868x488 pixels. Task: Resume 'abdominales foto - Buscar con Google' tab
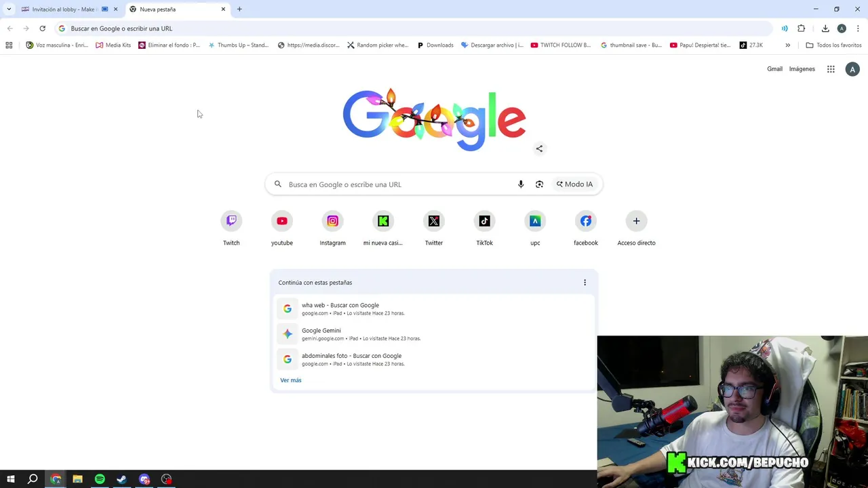coord(434,359)
